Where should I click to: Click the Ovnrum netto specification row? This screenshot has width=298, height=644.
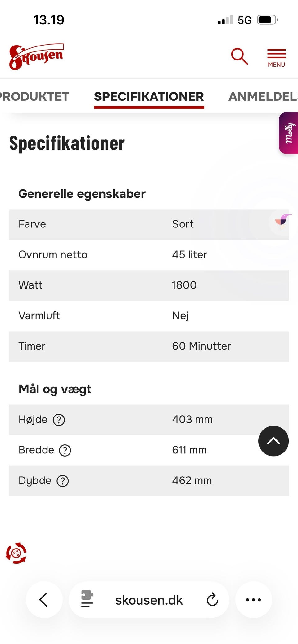pos(149,255)
